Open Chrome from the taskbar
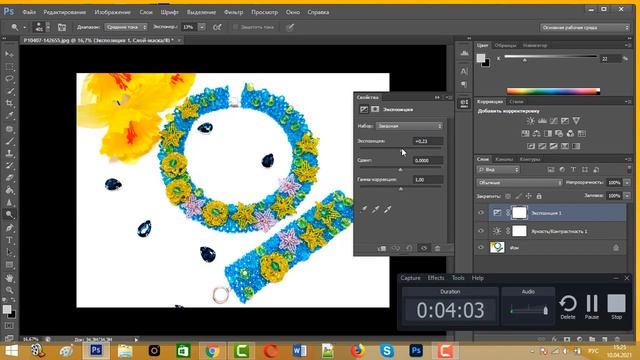640x360 pixels. point(211,351)
